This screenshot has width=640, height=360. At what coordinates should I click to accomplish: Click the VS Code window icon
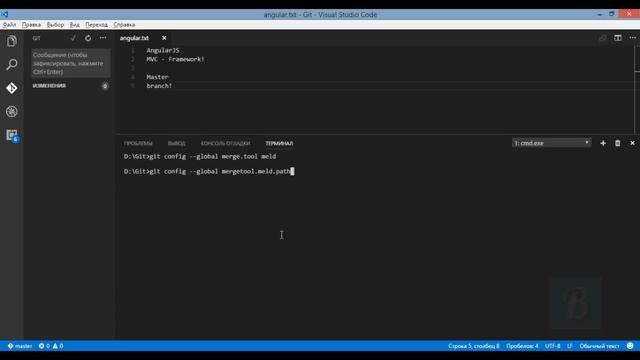click(4, 14)
